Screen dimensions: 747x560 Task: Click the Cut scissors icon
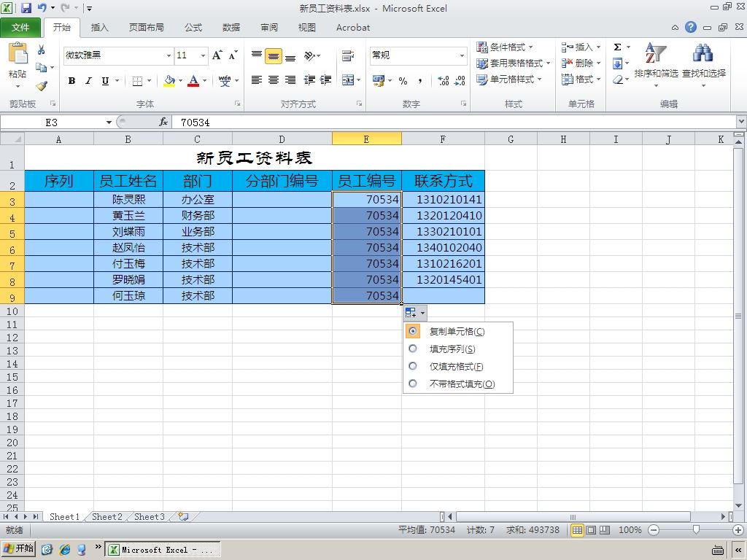pyautogui.click(x=42, y=50)
